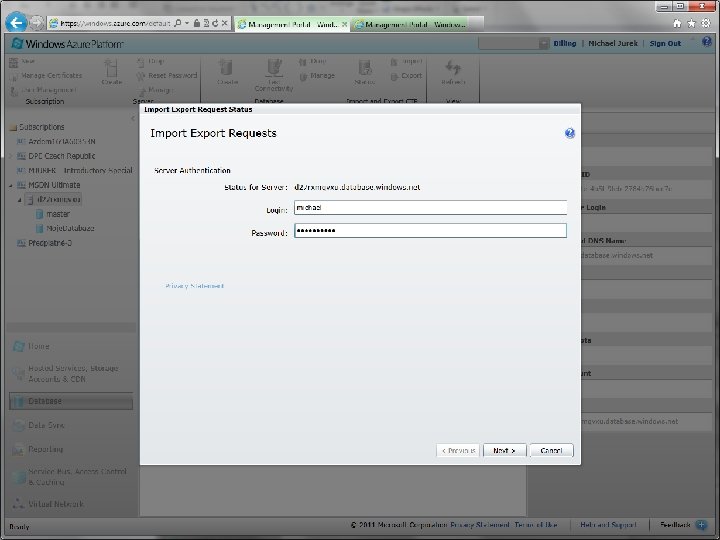Open the Database navigation section
This screenshot has width=720, height=540.
71,401
